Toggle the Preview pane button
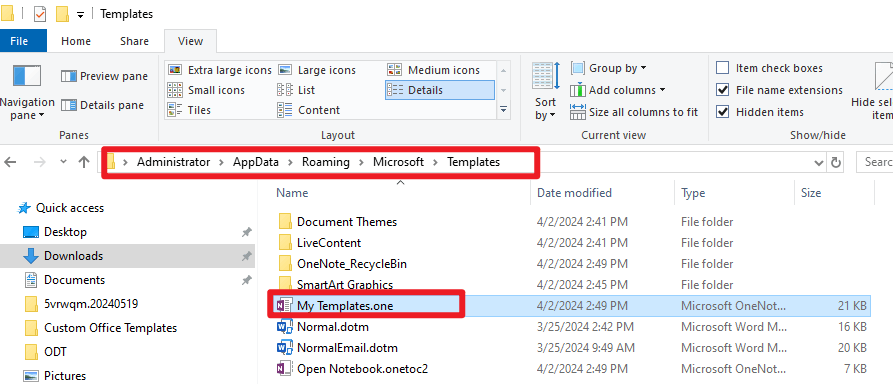The width and height of the screenshot is (893, 384). [104, 76]
